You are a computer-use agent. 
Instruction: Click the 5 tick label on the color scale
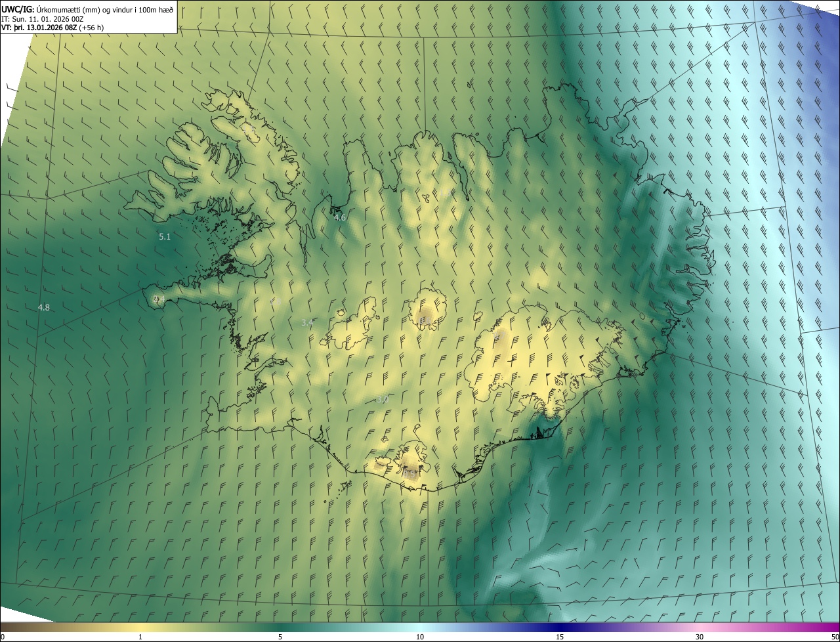point(280,637)
